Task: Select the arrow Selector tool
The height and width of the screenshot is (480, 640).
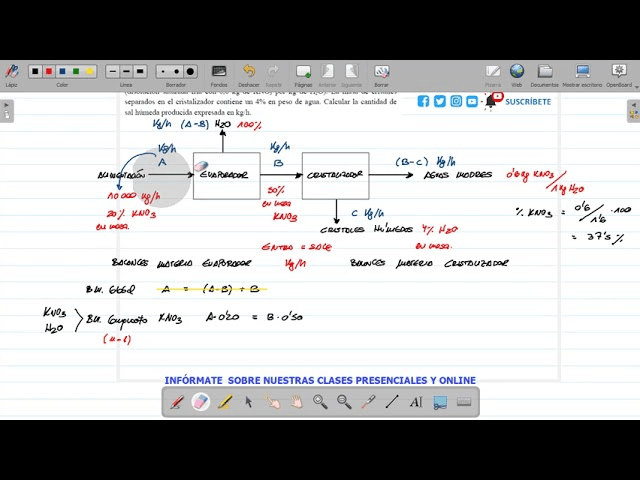Action: pyautogui.click(x=249, y=402)
